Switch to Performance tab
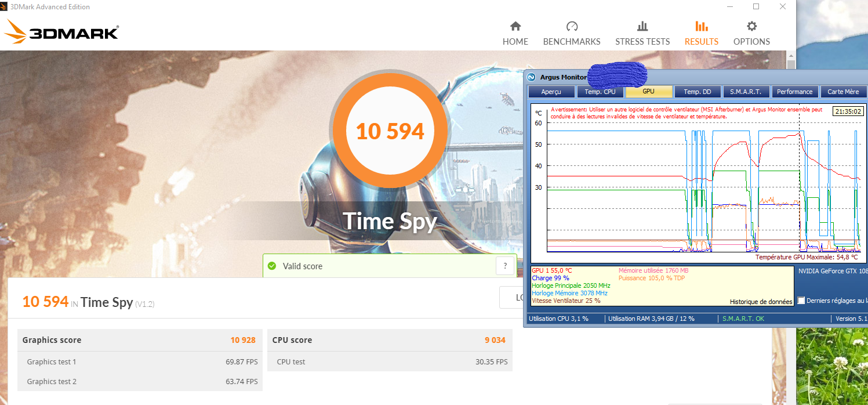The height and width of the screenshot is (405, 868). pyautogui.click(x=795, y=92)
